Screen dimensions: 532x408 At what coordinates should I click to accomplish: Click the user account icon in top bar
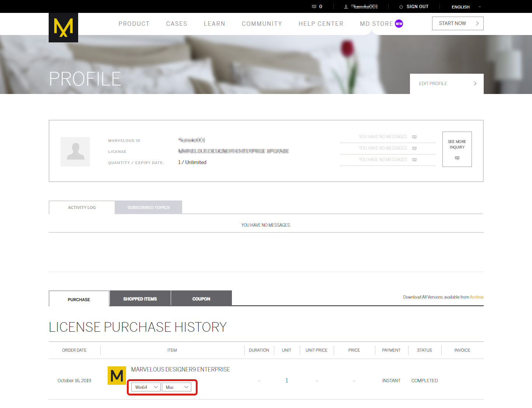coord(346,7)
